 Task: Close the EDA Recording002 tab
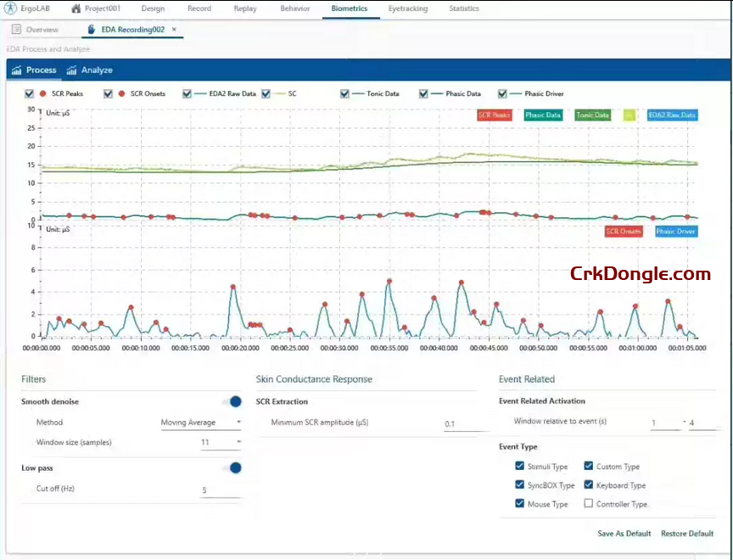(174, 30)
